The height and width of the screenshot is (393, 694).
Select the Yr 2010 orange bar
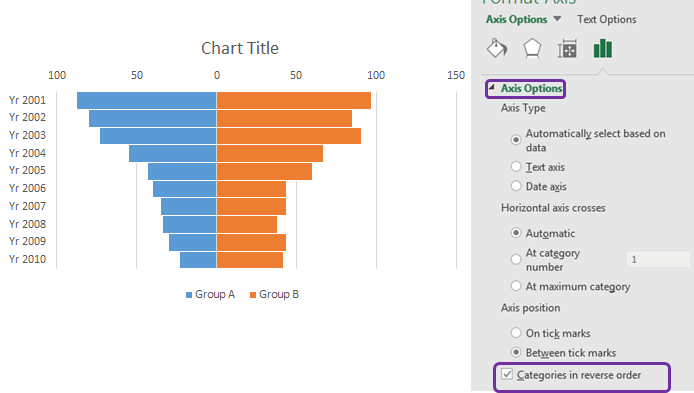250,260
